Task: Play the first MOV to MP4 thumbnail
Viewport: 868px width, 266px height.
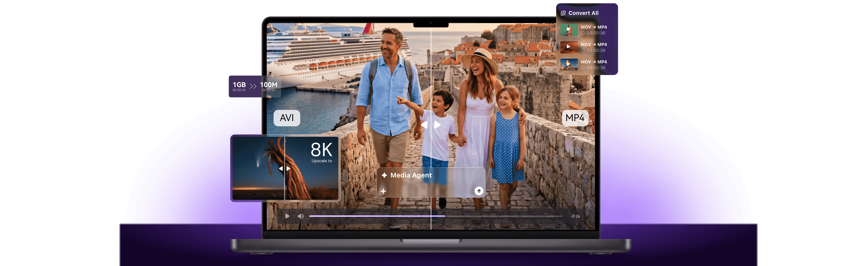Action: (x=569, y=30)
